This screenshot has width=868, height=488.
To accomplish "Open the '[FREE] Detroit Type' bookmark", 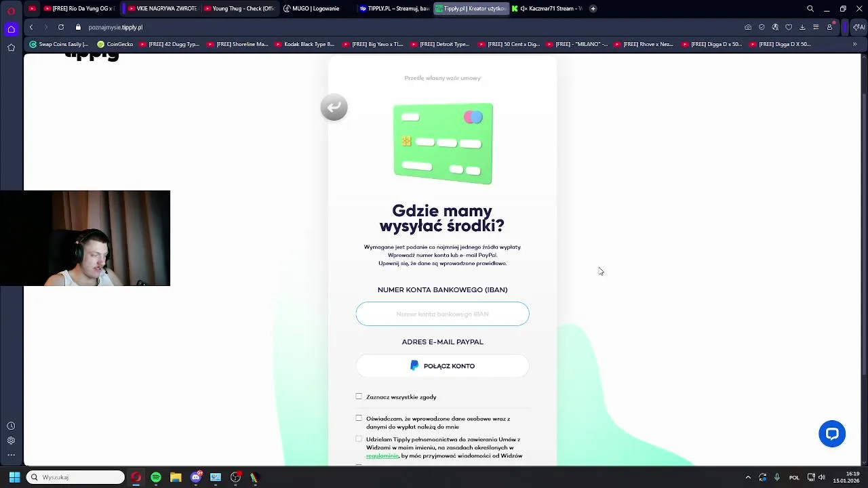I will [439, 44].
